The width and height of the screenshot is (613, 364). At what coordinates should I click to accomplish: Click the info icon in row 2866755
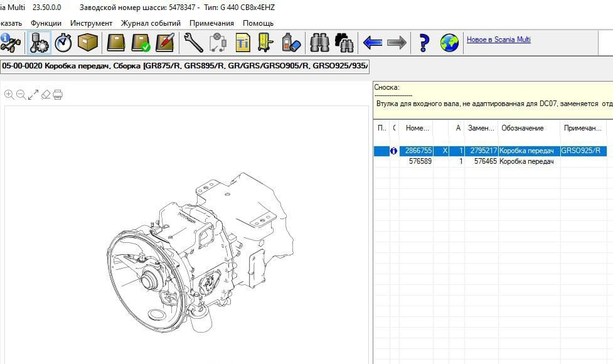point(394,151)
